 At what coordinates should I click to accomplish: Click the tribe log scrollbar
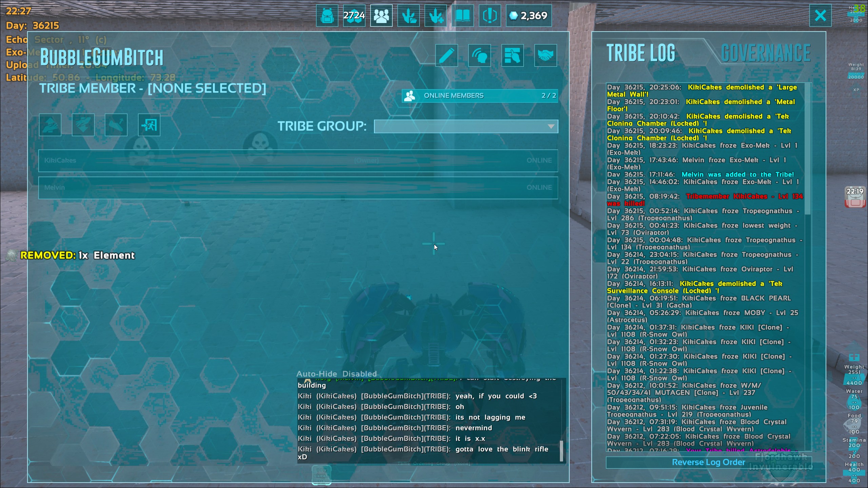click(x=808, y=149)
